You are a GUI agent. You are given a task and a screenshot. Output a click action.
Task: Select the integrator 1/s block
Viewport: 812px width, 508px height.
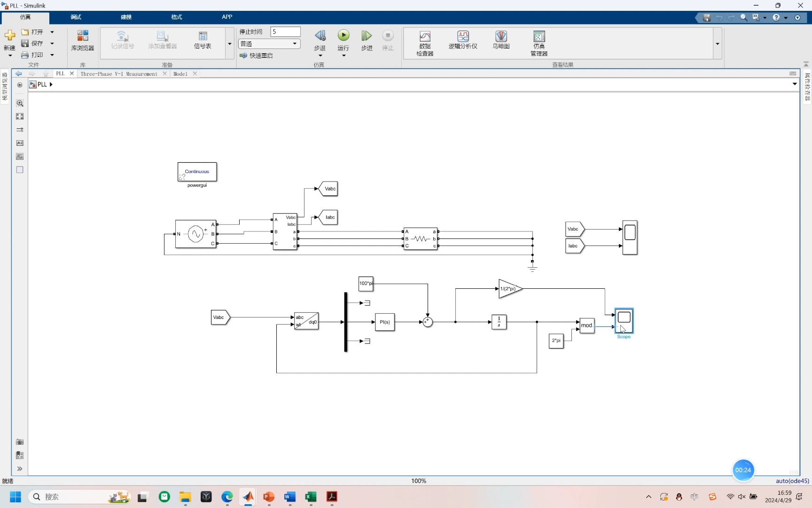tap(499, 322)
